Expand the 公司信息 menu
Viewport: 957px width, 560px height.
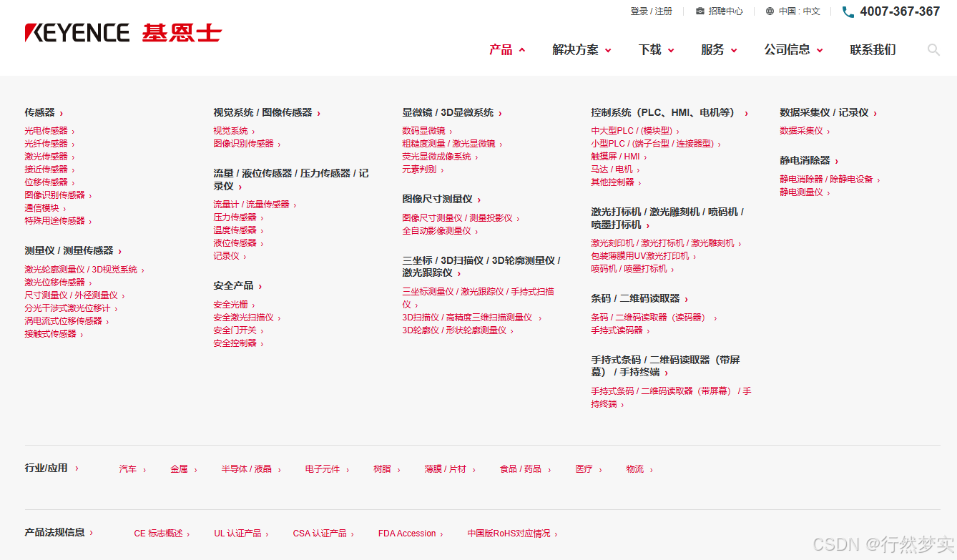click(x=793, y=49)
